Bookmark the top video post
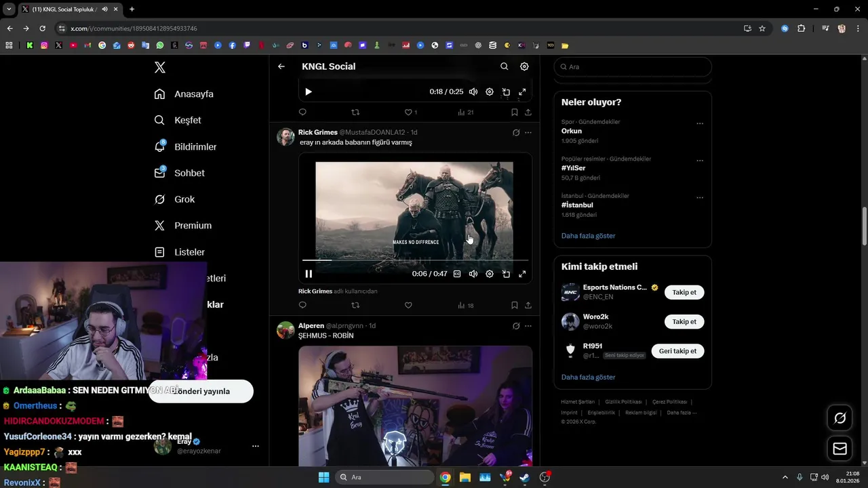The height and width of the screenshot is (488, 868). click(x=515, y=113)
